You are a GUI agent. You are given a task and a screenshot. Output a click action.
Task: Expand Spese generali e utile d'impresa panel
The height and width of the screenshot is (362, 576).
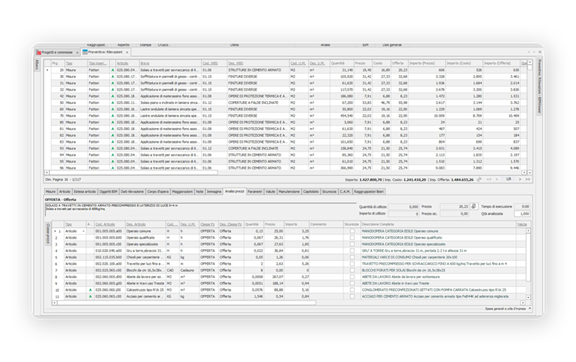pyautogui.click(x=530, y=308)
